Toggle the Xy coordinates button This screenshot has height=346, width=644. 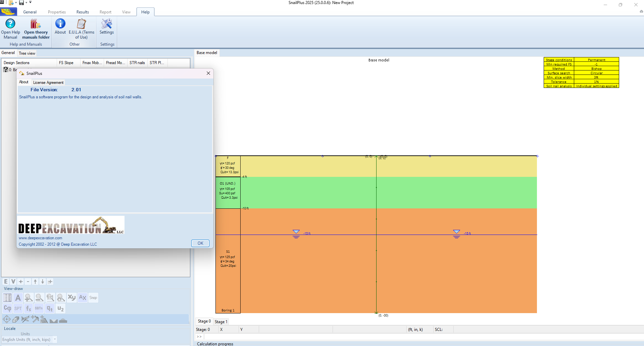point(71,298)
